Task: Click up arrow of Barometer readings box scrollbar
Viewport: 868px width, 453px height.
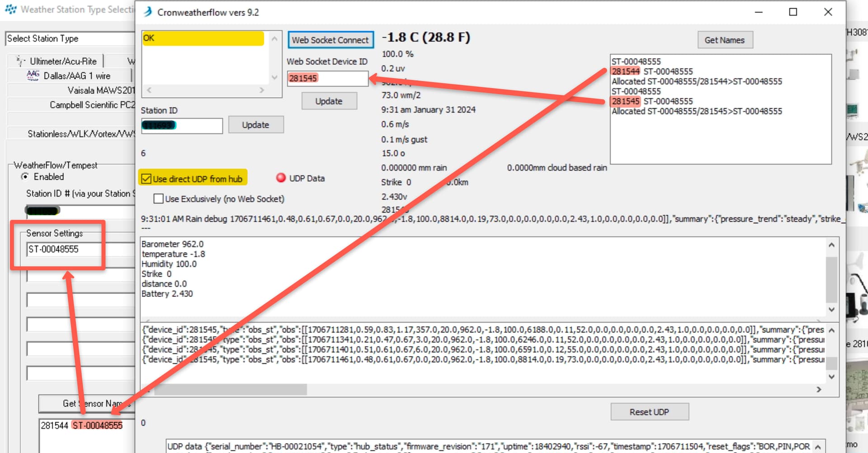Action: point(831,245)
